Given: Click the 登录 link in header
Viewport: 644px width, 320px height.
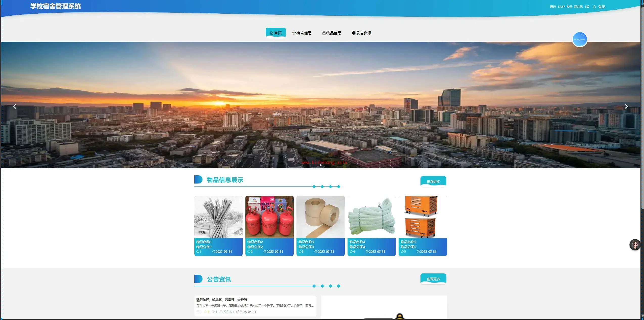Looking at the screenshot, I should [x=602, y=7].
